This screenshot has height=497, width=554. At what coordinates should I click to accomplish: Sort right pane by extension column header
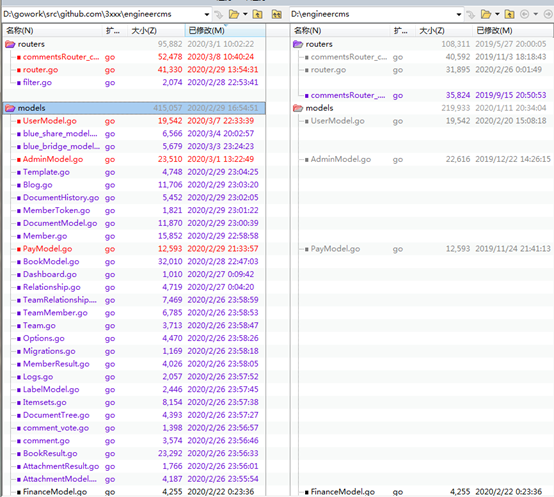pos(402,30)
